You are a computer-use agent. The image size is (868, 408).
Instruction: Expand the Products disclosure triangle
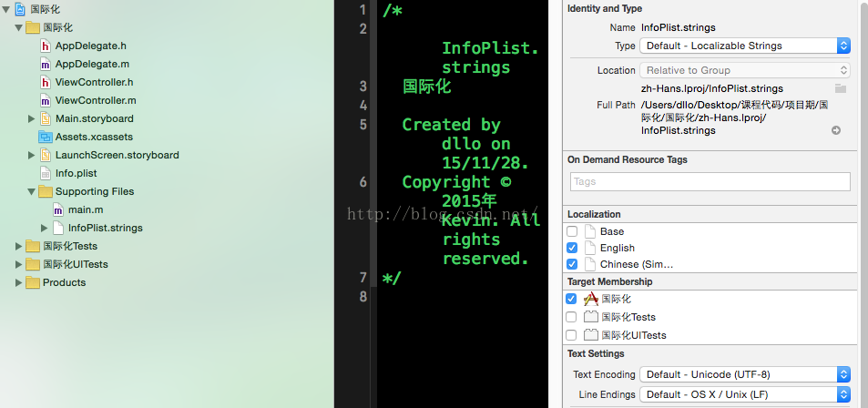pos(19,282)
